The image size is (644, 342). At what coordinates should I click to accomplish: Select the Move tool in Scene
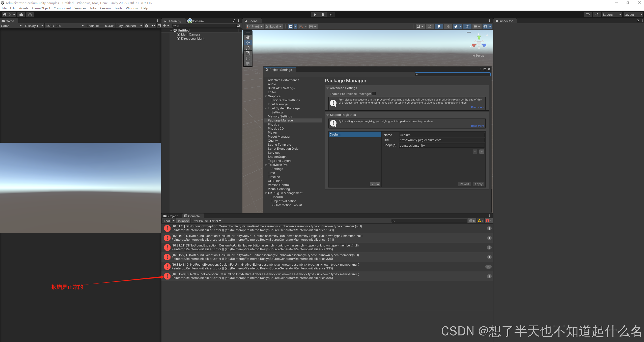248,43
